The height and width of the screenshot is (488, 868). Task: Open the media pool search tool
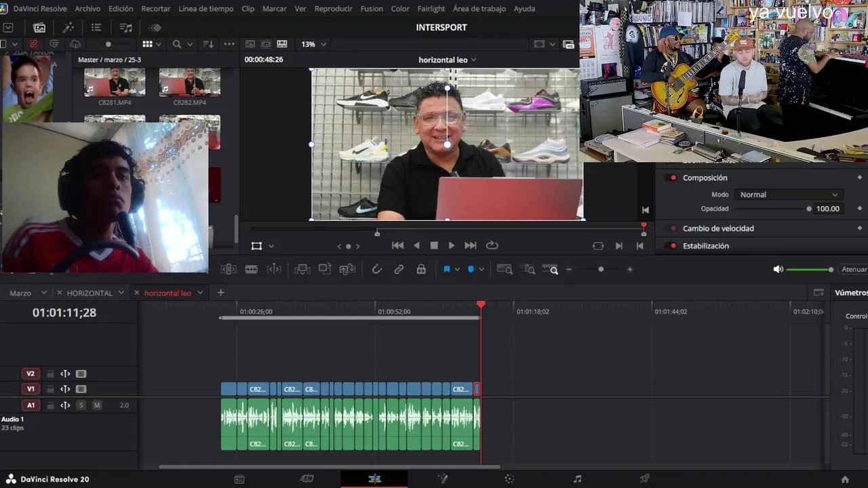pyautogui.click(x=177, y=44)
